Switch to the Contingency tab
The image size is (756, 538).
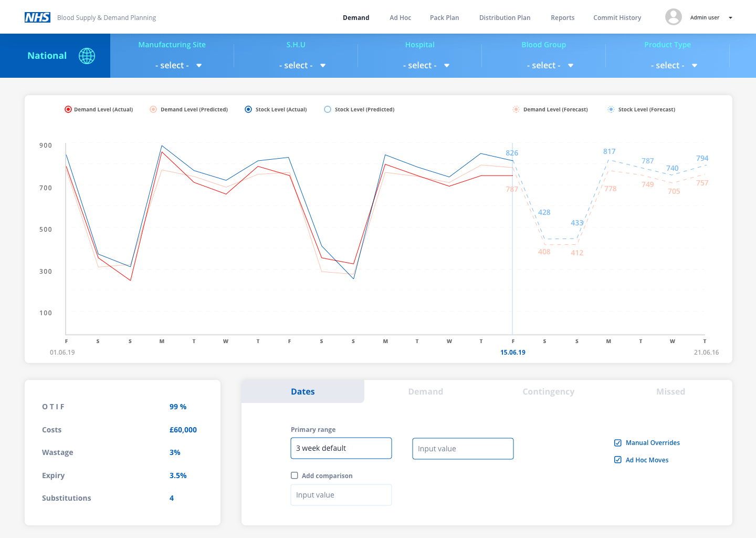pos(548,391)
